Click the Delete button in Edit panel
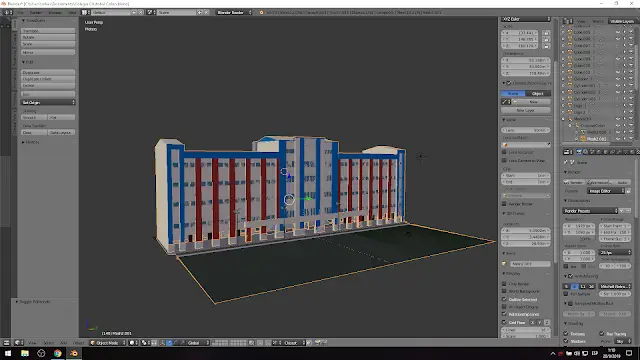This screenshot has width=640, height=360. (x=48, y=86)
